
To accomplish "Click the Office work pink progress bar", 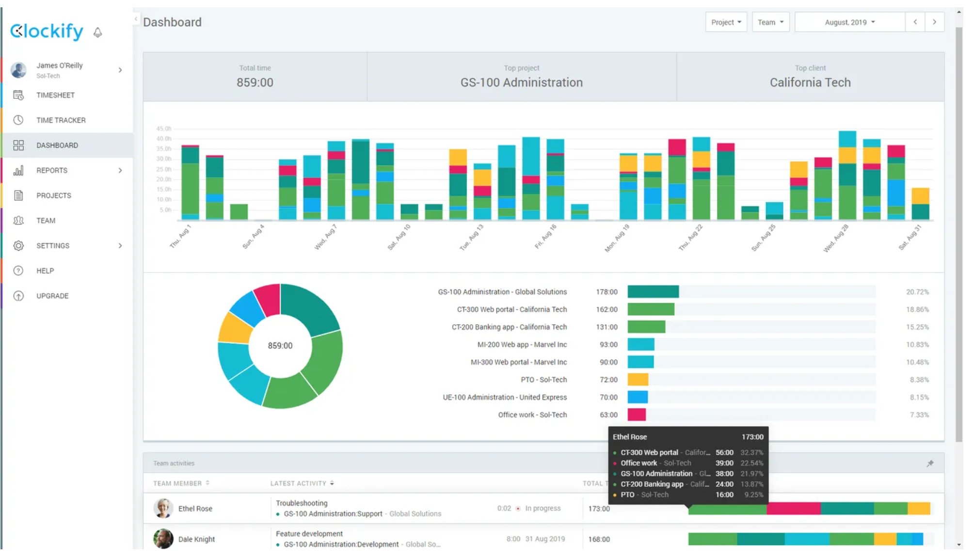I will pos(637,415).
